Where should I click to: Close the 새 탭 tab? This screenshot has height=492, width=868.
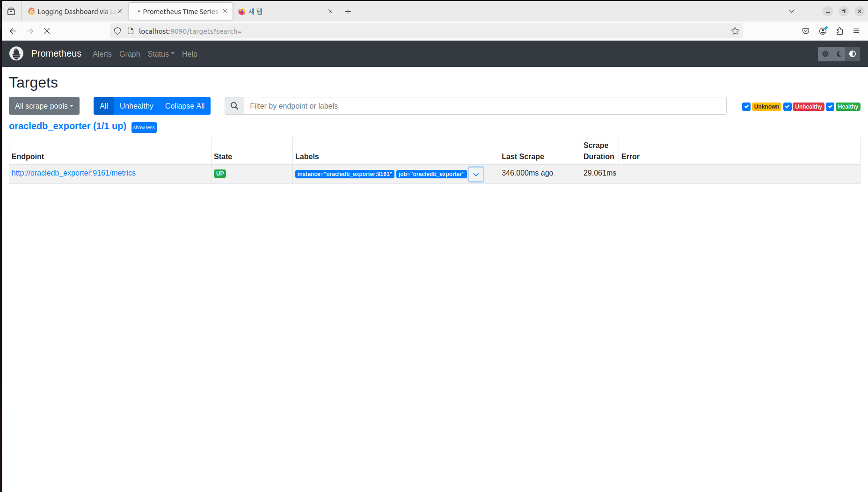330,11
